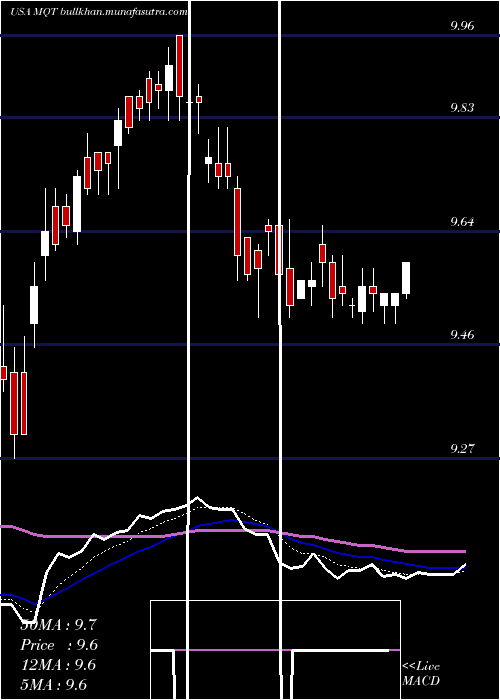Click the 12MA : 9.6 legend text
Screen dimensions: 500x700
pyautogui.click(x=58, y=665)
